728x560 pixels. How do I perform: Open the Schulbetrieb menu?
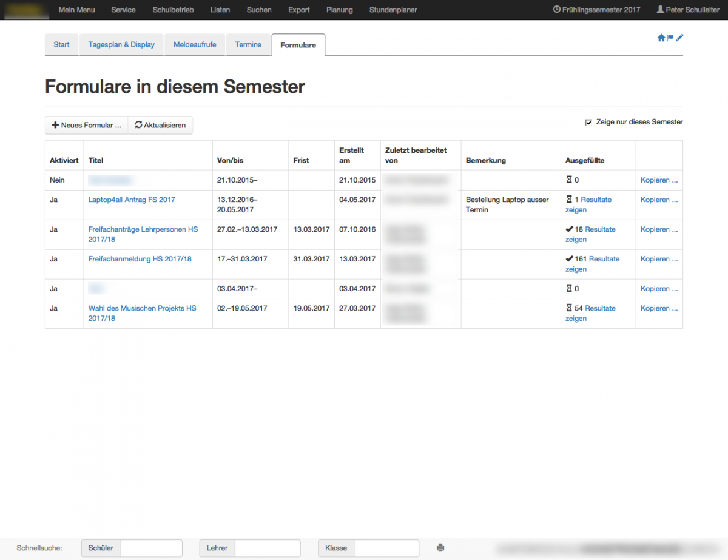coord(173,10)
